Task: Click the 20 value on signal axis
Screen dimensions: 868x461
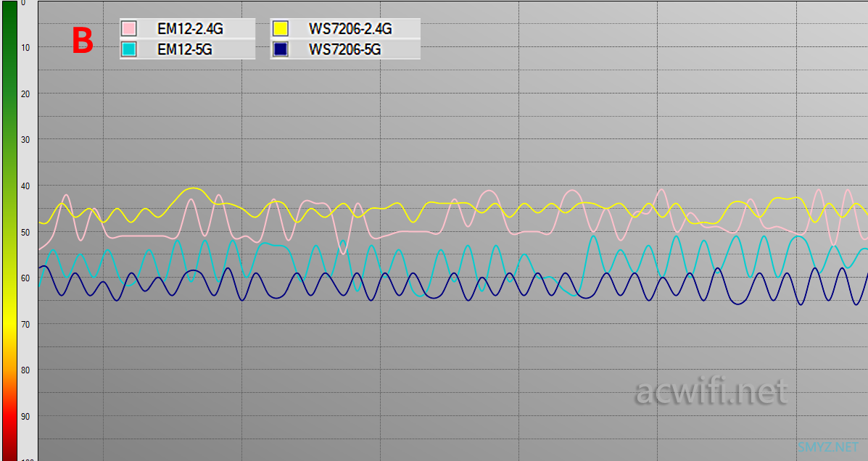Action: coord(26,94)
